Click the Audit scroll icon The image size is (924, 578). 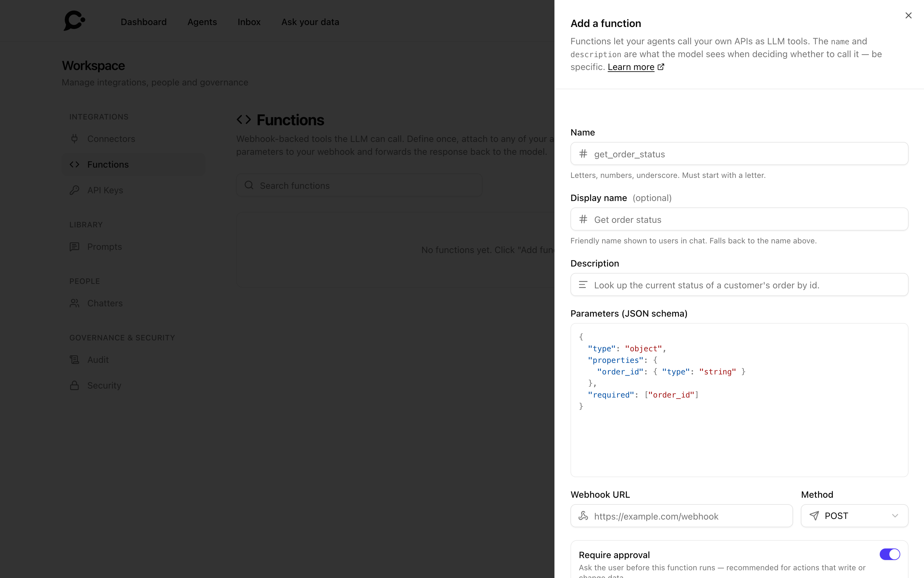(74, 360)
